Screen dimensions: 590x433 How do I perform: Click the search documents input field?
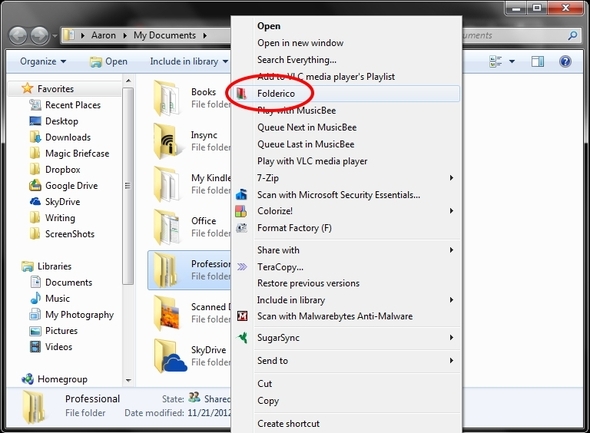coord(514,35)
